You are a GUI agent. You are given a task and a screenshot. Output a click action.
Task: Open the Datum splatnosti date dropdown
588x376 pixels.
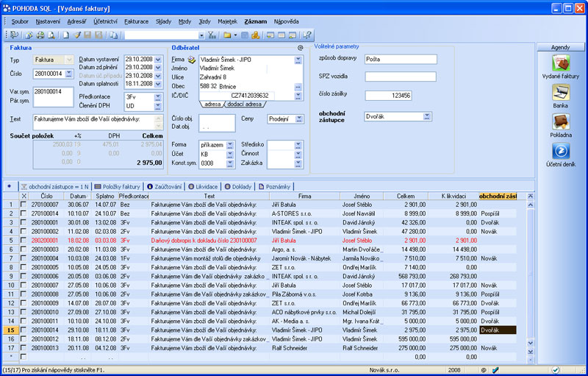click(x=158, y=84)
